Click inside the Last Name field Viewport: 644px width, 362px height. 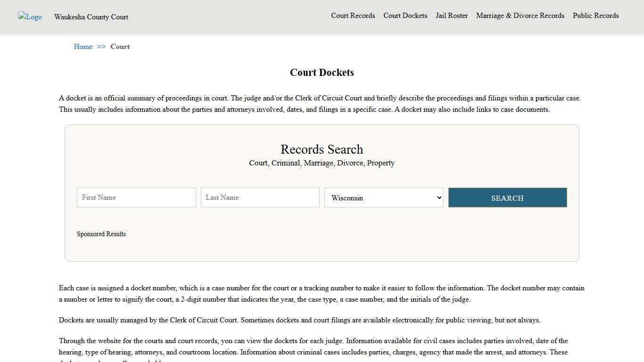coord(260,197)
